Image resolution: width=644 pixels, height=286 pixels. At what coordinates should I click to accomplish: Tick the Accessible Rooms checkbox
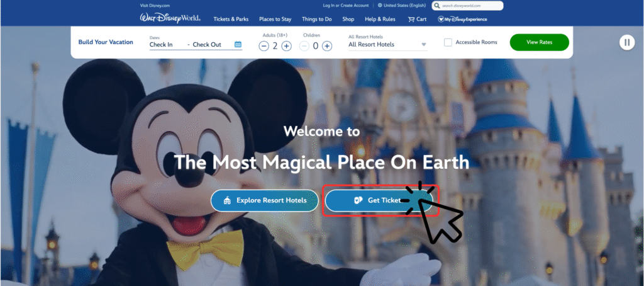(x=448, y=42)
